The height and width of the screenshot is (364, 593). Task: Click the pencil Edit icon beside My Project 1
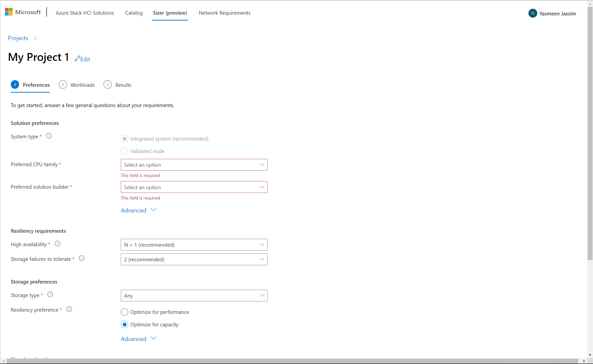coord(77,59)
